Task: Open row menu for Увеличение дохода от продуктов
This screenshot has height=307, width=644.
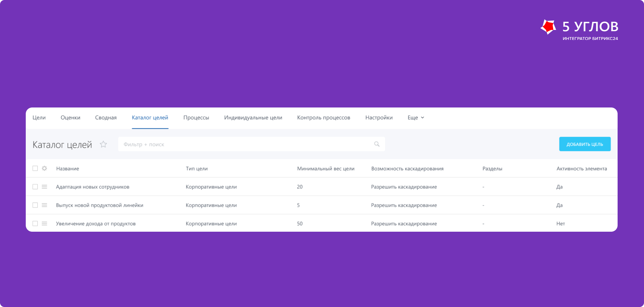Action: click(44, 223)
